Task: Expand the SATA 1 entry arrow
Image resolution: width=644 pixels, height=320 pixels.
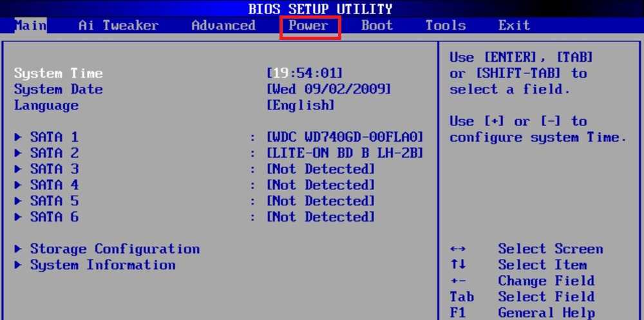Action: point(18,137)
